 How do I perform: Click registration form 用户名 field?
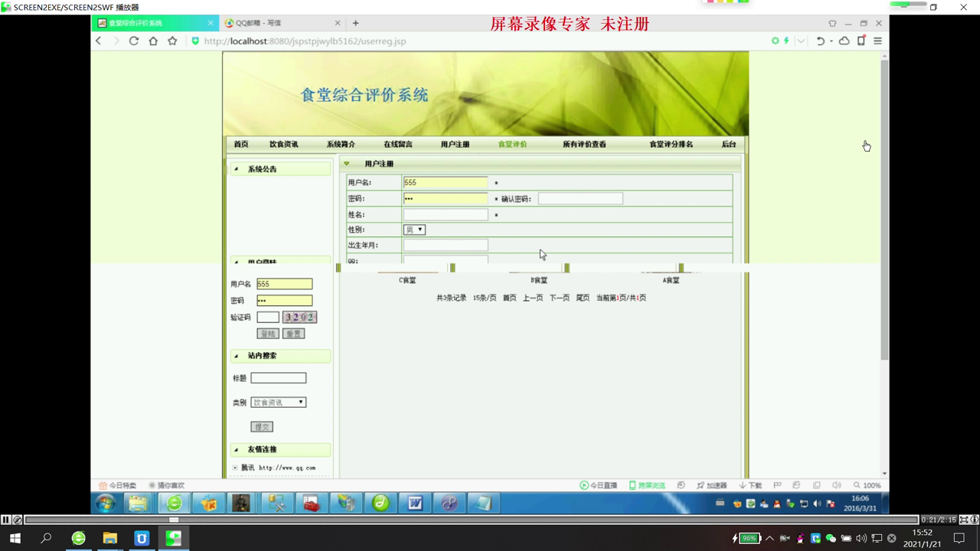click(445, 182)
